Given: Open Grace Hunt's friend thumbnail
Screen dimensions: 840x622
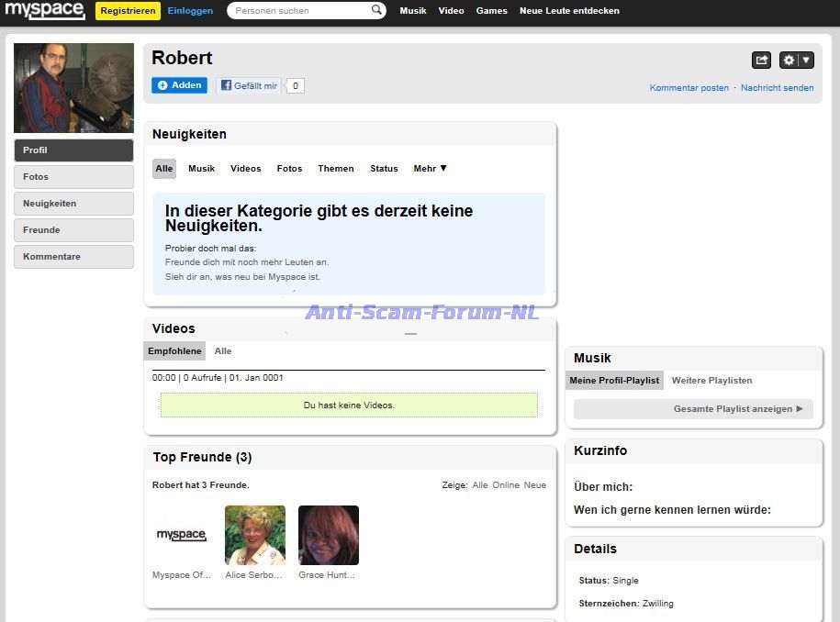Looking at the screenshot, I should [329, 535].
